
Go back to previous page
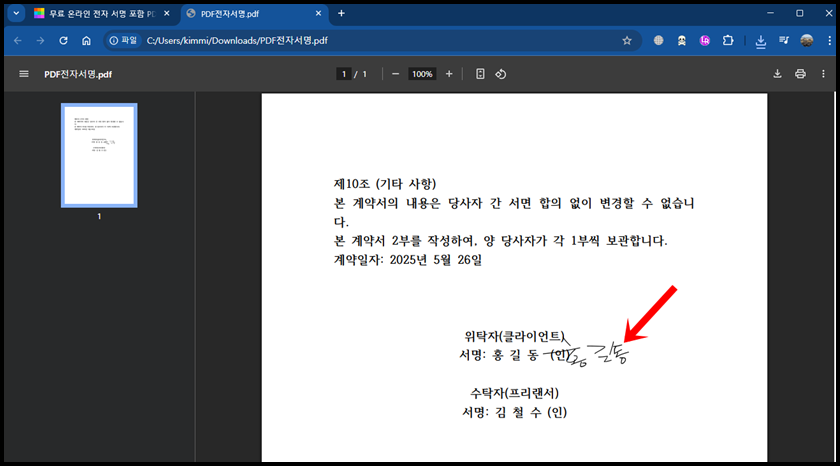[x=18, y=41]
